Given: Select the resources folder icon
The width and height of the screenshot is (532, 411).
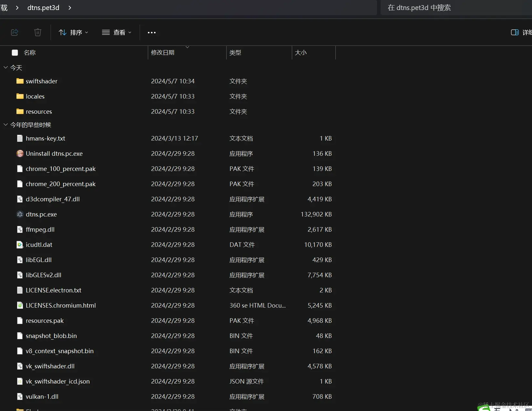Looking at the screenshot, I should [20, 111].
